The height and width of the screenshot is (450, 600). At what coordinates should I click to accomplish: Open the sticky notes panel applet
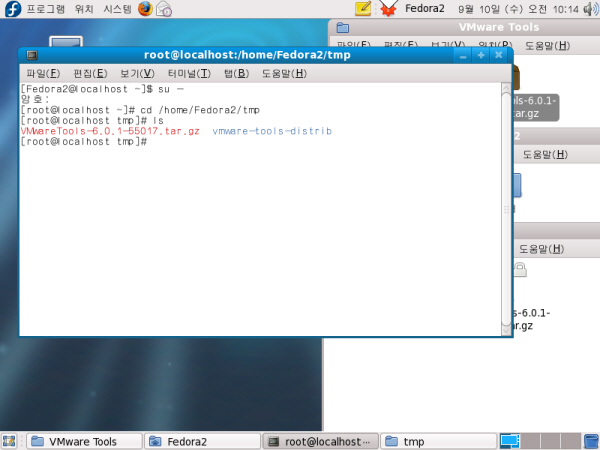pyautogui.click(x=363, y=8)
